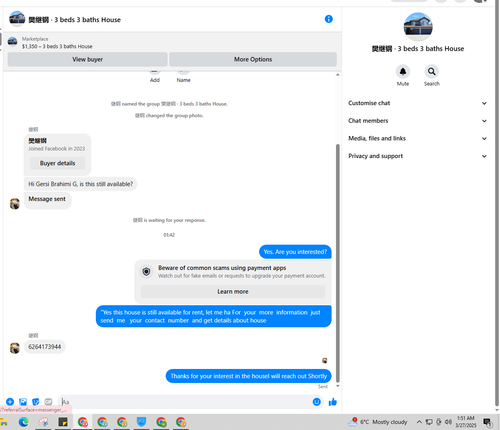Open the notification center icon
Screen dimensions: 500x430
(x=487, y=422)
